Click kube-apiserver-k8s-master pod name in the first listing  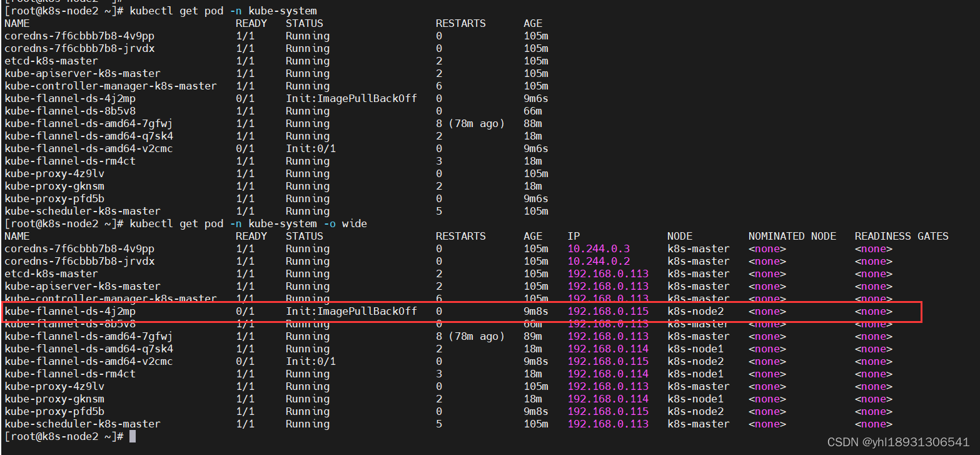pyautogui.click(x=83, y=73)
